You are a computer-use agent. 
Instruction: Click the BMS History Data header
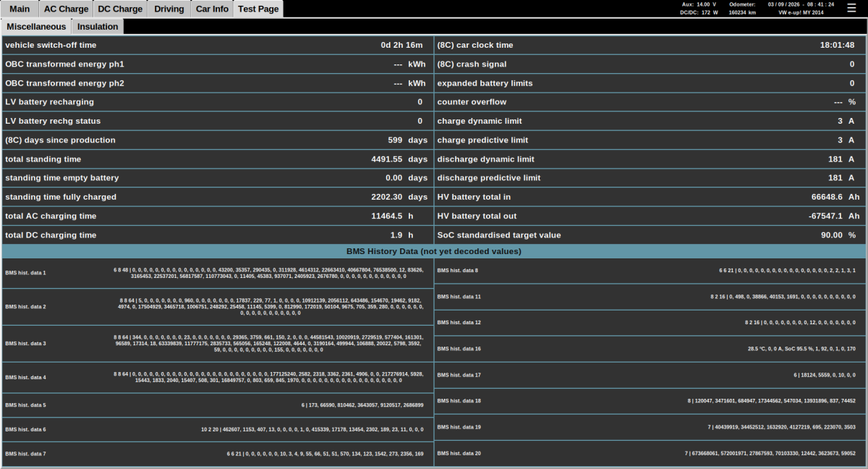click(434, 251)
